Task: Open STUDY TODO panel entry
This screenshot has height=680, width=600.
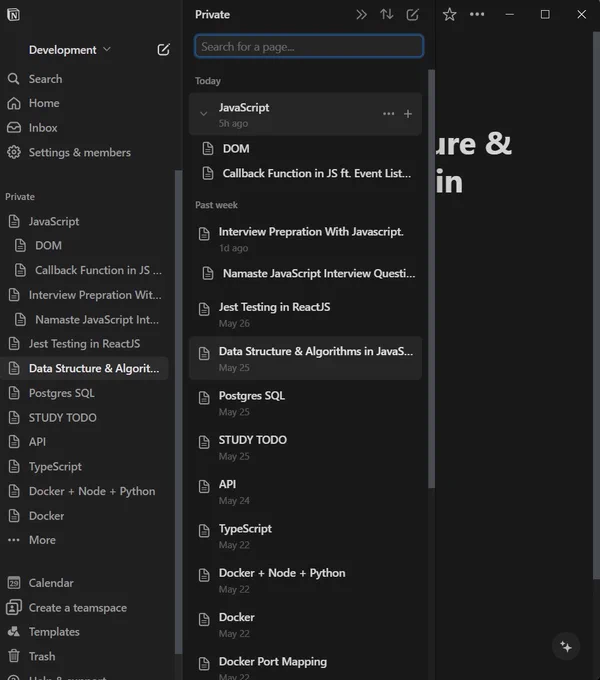Action: click(x=306, y=447)
